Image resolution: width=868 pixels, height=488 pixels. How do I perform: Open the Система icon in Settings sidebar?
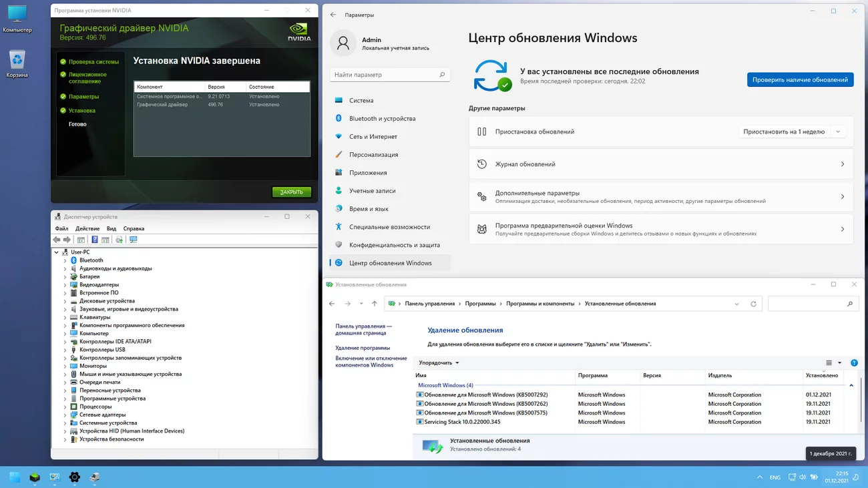pyautogui.click(x=339, y=100)
